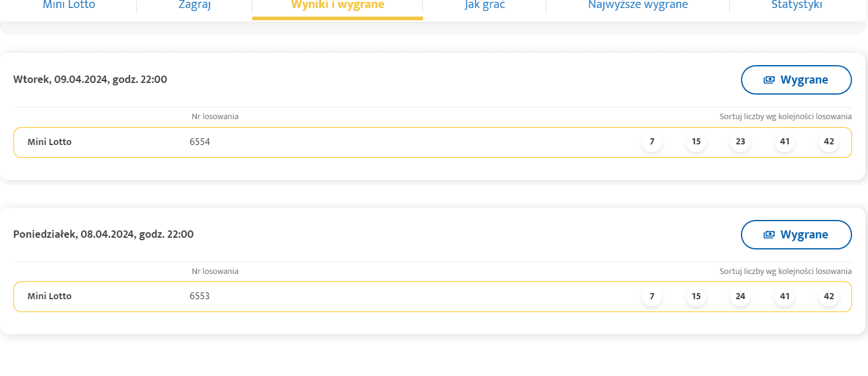868x376 pixels.
Task: Click Mini Lotto label in draw 6553 row
Action: (50, 296)
